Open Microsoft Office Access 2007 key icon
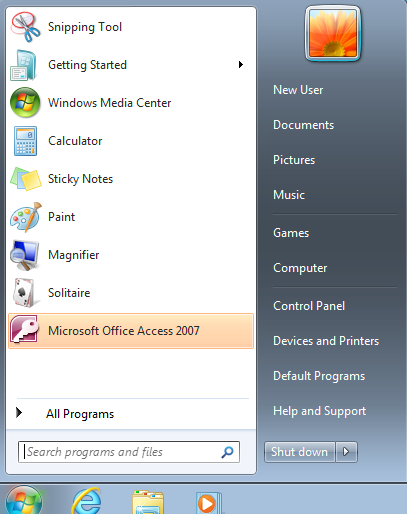 24,330
